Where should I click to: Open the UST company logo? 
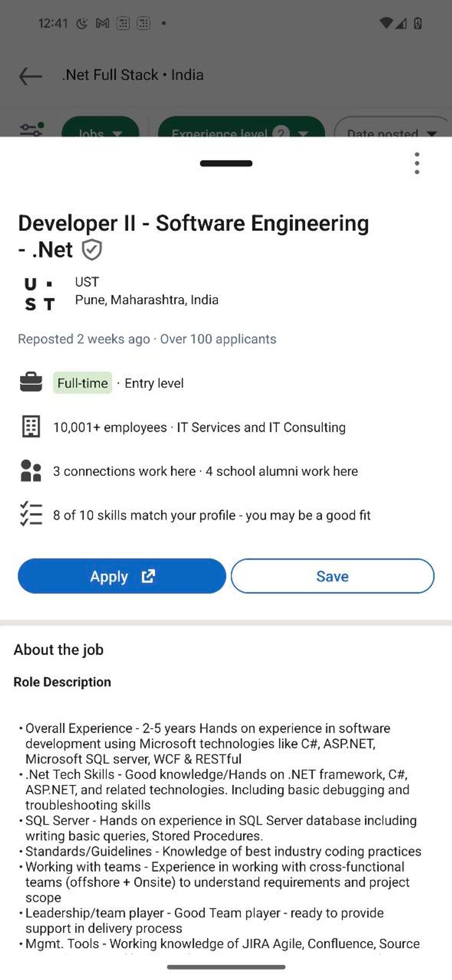tap(40, 293)
